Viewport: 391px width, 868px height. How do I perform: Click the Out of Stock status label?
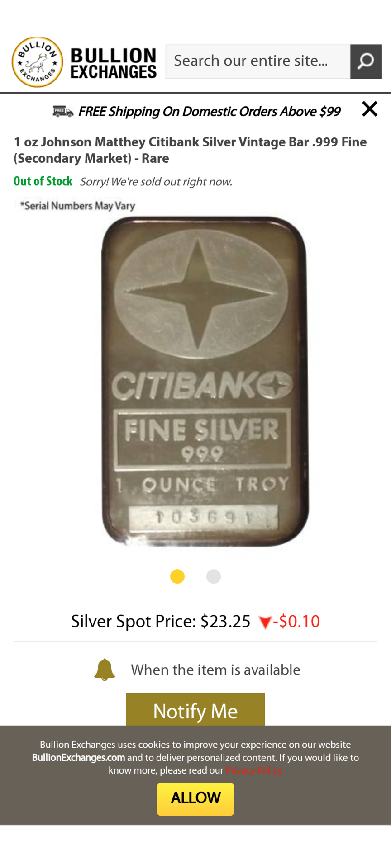(43, 181)
